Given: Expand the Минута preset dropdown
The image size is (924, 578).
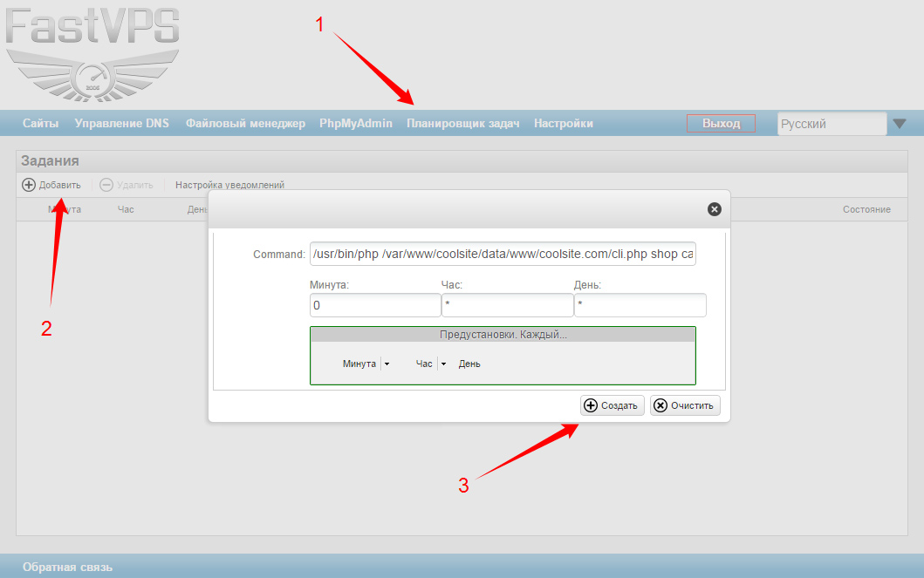Looking at the screenshot, I should tap(387, 364).
